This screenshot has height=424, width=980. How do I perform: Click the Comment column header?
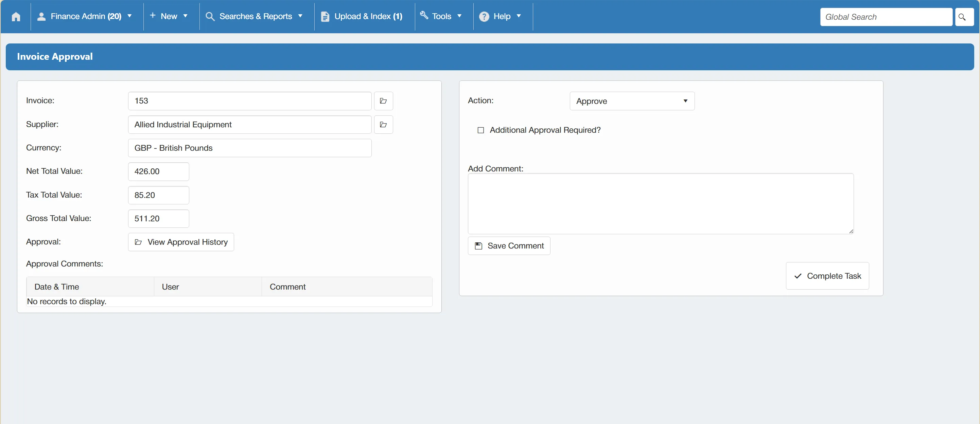pyautogui.click(x=347, y=287)
